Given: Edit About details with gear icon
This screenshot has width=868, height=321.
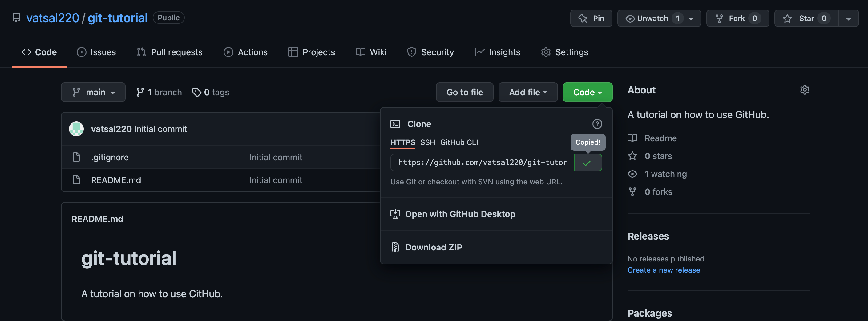Looking at the screenshot, I should tap(805, 90).
